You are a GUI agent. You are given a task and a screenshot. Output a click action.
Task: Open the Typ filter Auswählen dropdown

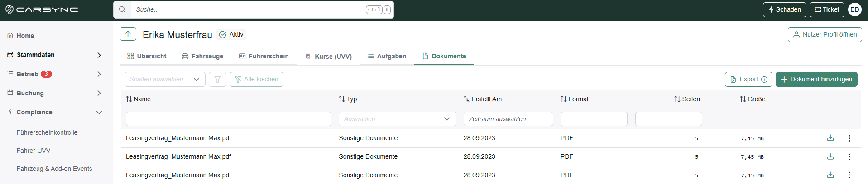pyautogui.click(x=397, y=119)
